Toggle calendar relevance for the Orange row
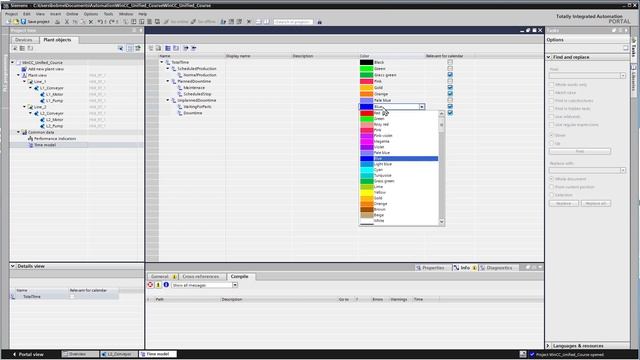The image size is (640, 360). (450, 94)
